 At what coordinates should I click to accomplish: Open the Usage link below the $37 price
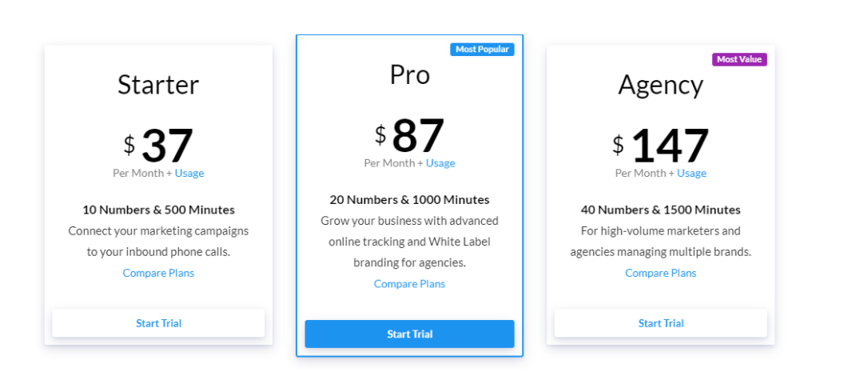189,173
